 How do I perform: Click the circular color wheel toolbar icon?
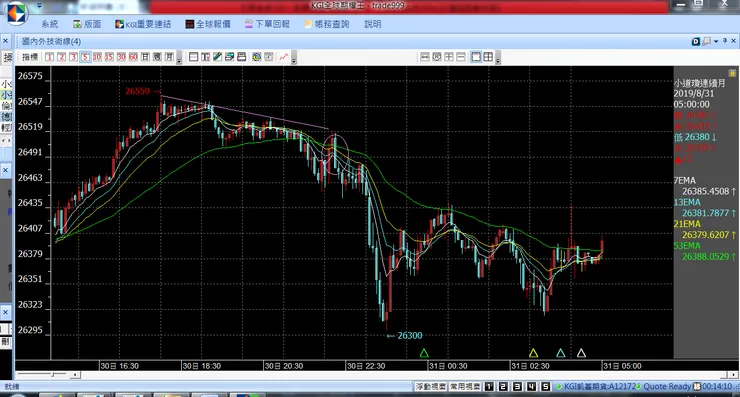click(x=256, y=57)
